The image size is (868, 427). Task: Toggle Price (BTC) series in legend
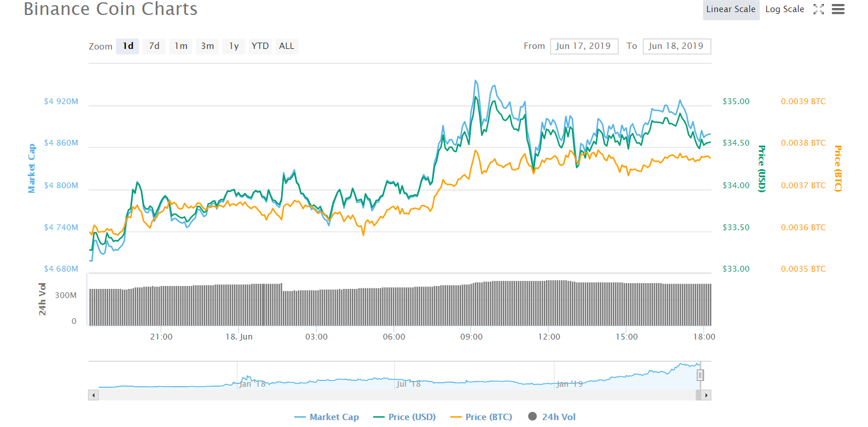coord(481,417)
